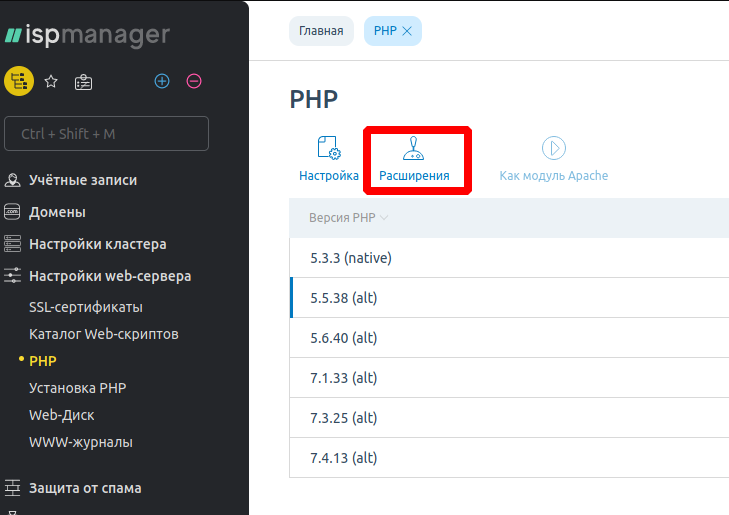729x515 pixels.
Task: Open WWW-журналы menu item
Action: [x=80, y=442]
